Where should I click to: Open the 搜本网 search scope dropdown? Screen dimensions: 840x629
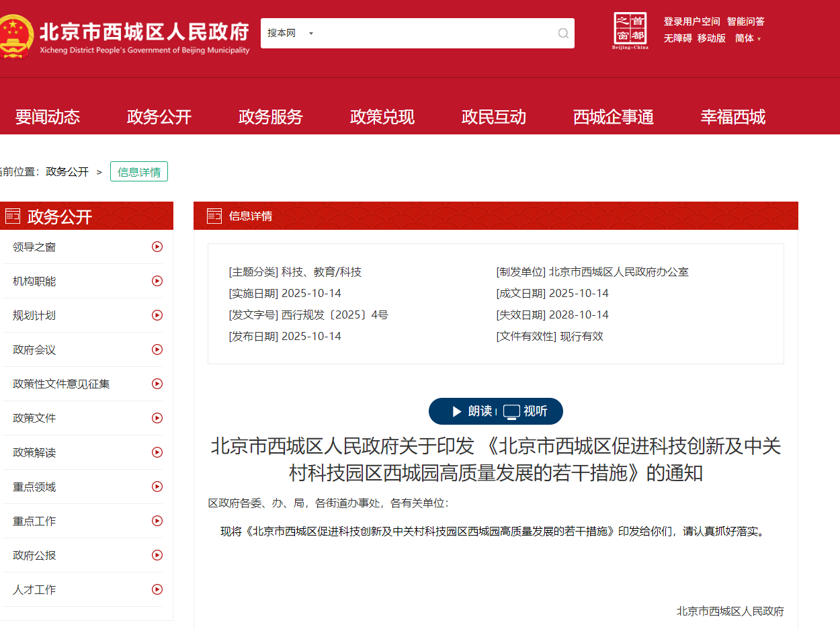pos(290,33)
